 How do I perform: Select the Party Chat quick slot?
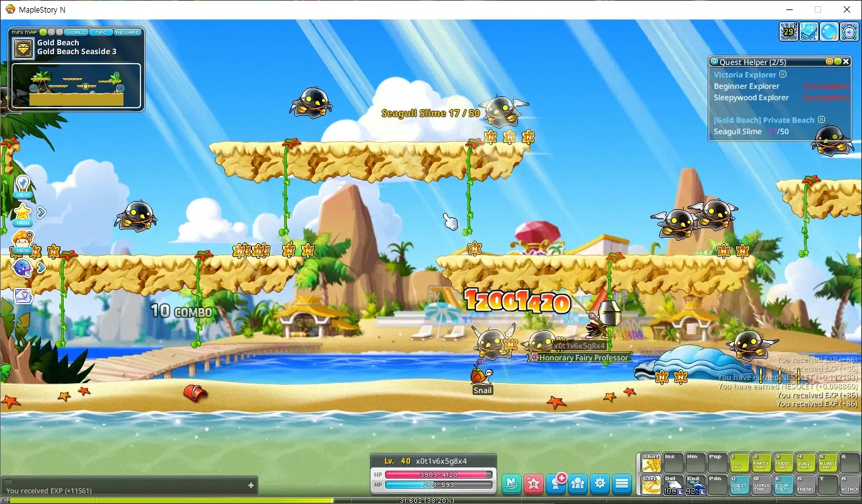(762, 463)
